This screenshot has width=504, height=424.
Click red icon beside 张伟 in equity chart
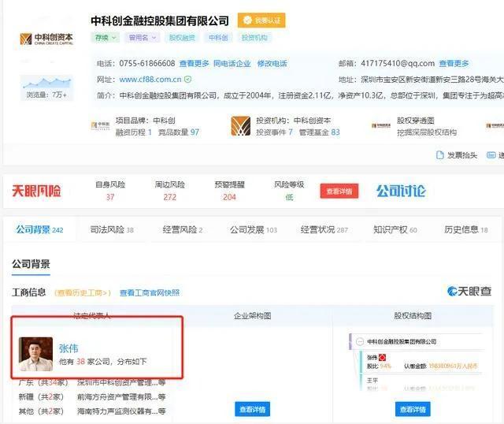(382, 358)
